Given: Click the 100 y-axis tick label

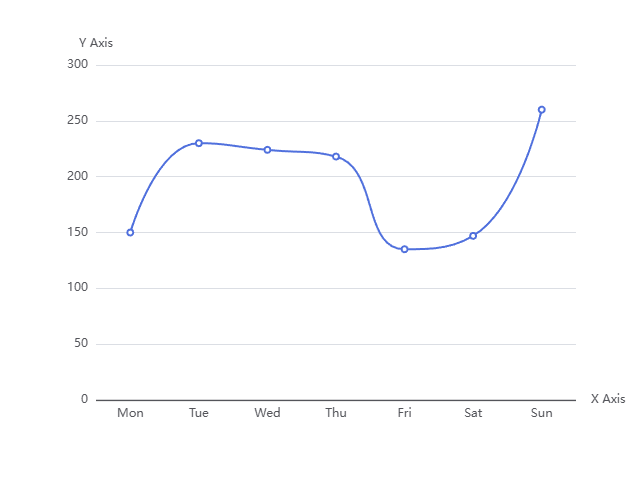Looking at the screenshot, I should 78,288.
